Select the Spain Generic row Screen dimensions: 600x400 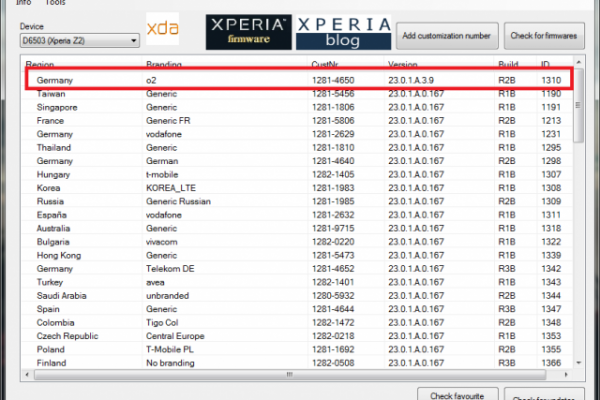click(x=298, y=309)
